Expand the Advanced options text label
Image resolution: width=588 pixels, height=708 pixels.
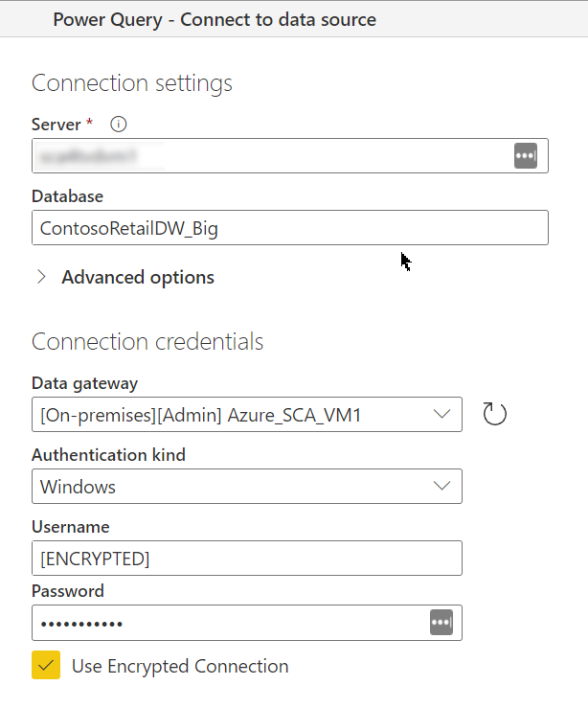(x=138, y=277)
